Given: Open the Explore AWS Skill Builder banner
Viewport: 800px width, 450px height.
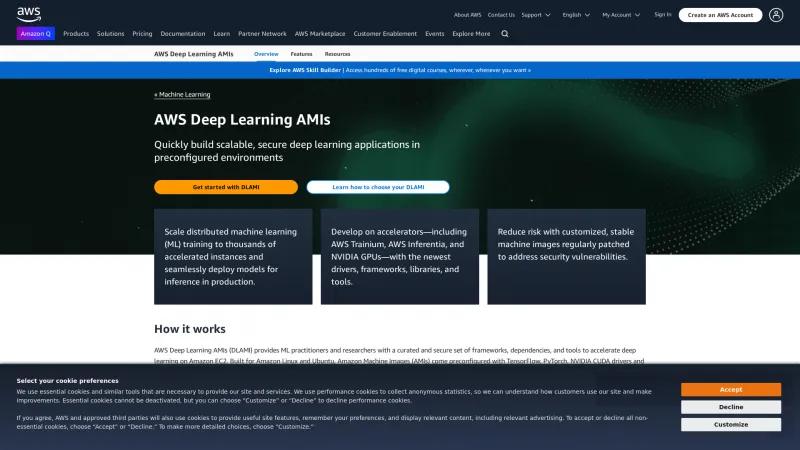Looking at the screenshot, I should [400, 70].
